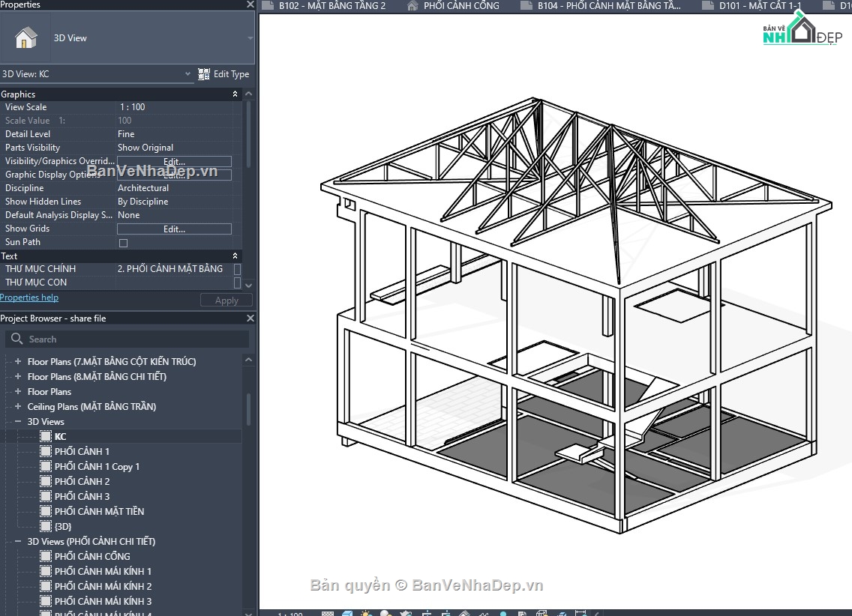The height and width of the screenshot is (616, 852).
Task: Collapse the Graphics properties group
Action: pyautogui.click(x=235, y=94)
